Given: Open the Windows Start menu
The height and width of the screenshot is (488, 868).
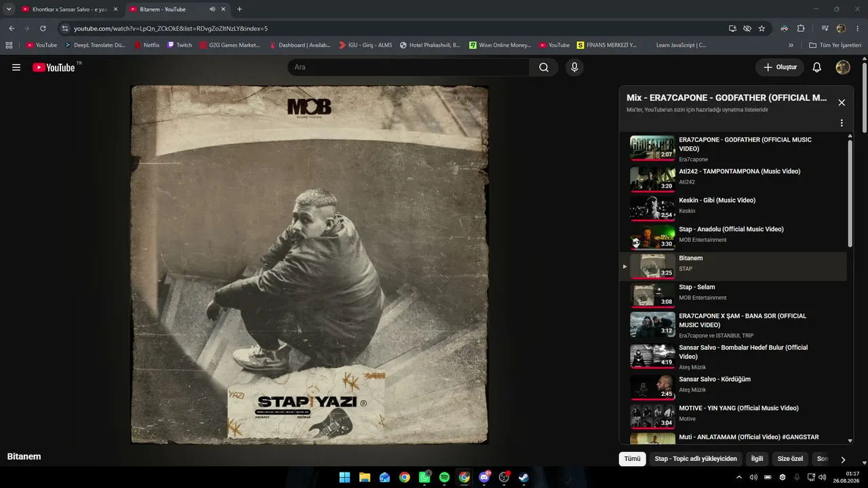Looking at the screenshot, I should (x=344, y=477).
